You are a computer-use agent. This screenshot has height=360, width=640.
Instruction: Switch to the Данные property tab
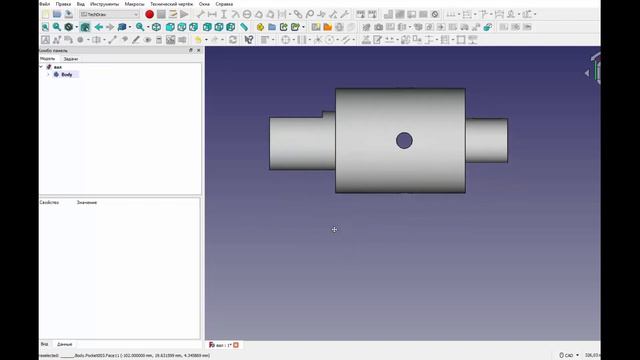[64, 344]
